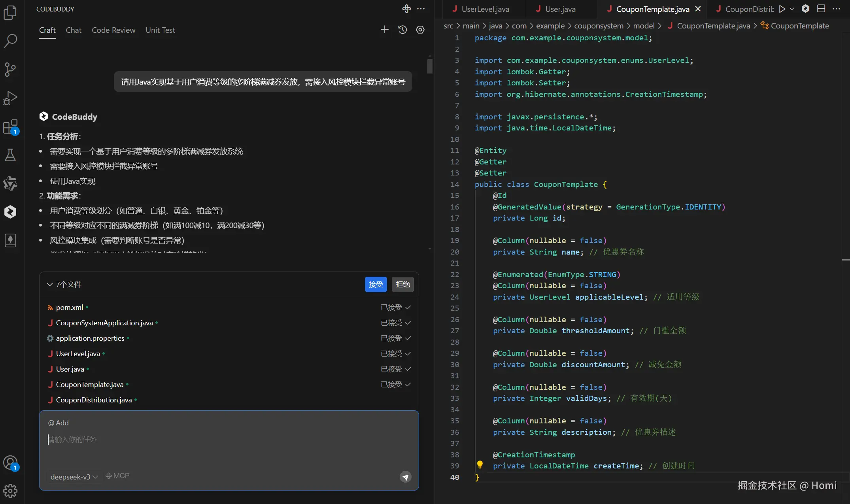Switch to the Chat tab
The height and width of the screenshot is (504, 850).
point(74,30)
